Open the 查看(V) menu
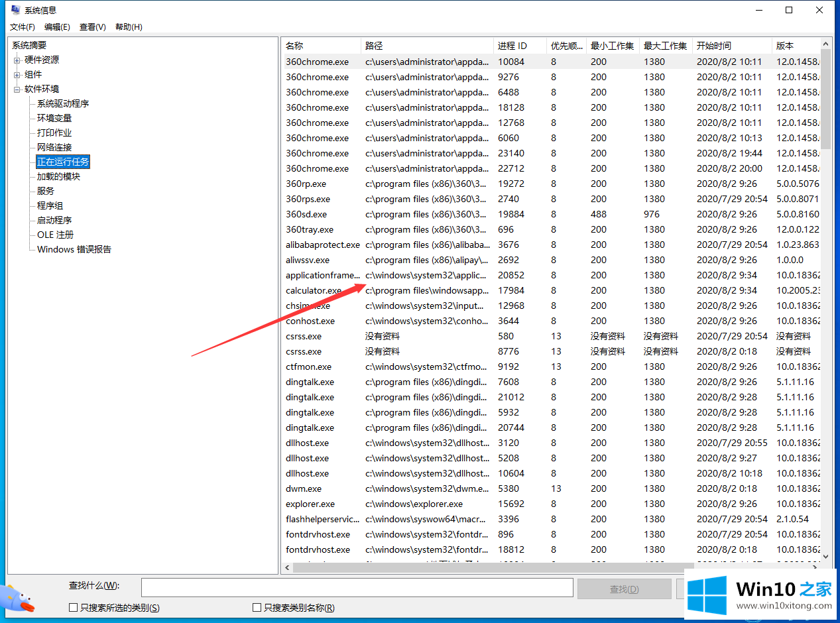The height and width of the screenshot is (623, 840). click(92, 27)
